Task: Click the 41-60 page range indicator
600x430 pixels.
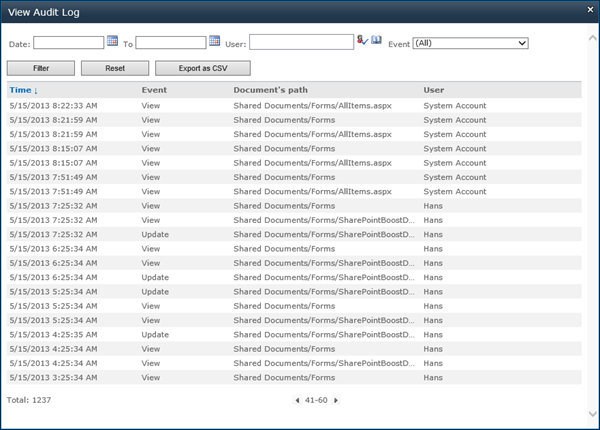Action: coord(316,400)
